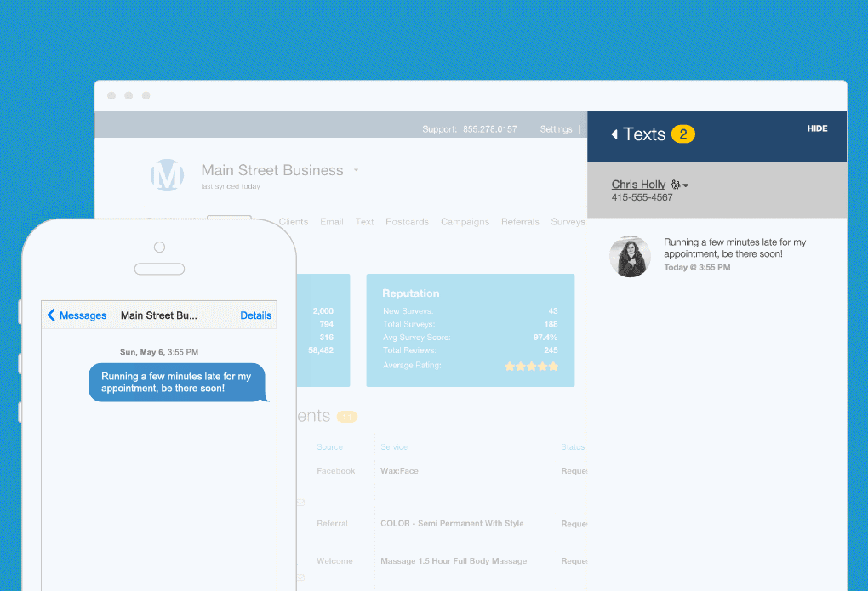Open the yellow unread texts badge
The width and height of the screenshot is (868, 591).
(x=683, y=134)
